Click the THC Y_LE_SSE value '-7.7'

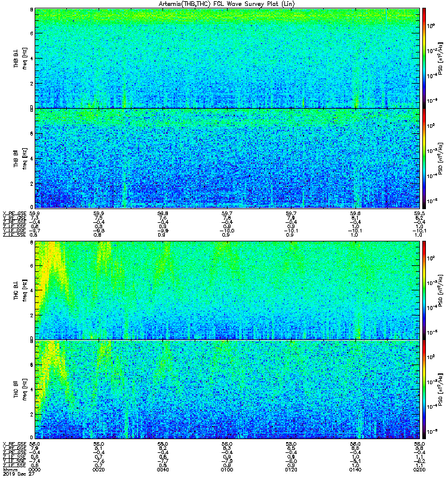tap(162, 461)
